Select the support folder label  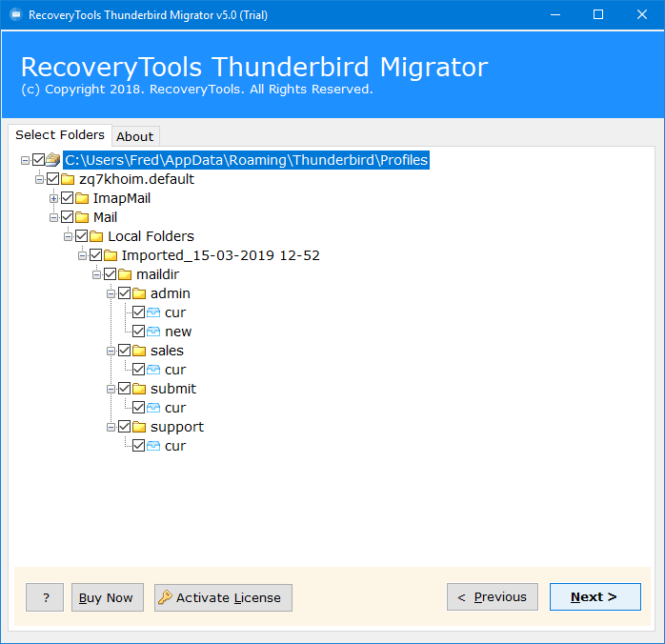177,427
